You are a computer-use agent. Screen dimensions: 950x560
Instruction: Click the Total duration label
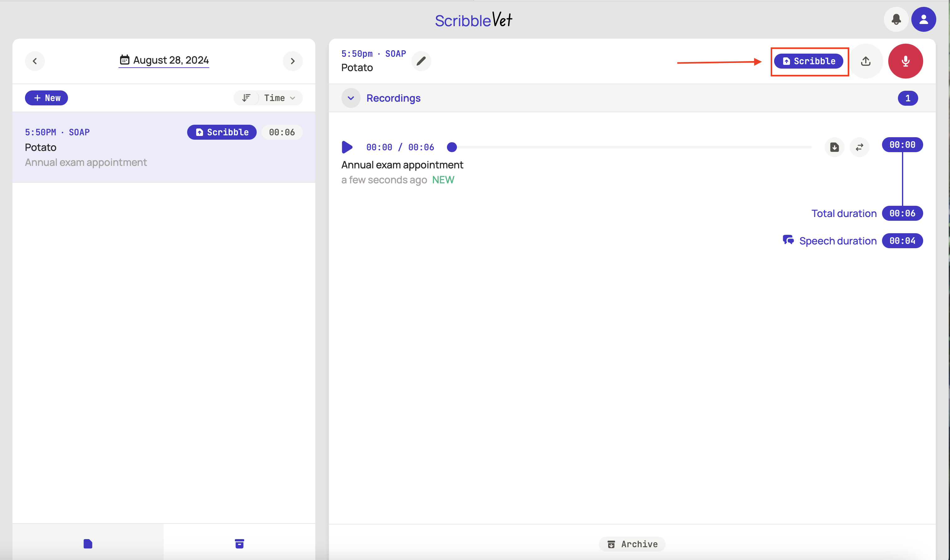point(844,213)
